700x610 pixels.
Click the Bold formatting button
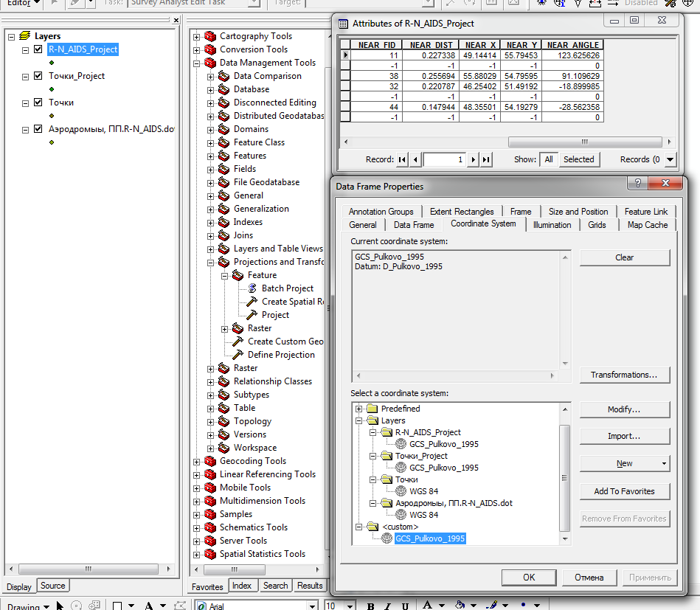point(370,606)
